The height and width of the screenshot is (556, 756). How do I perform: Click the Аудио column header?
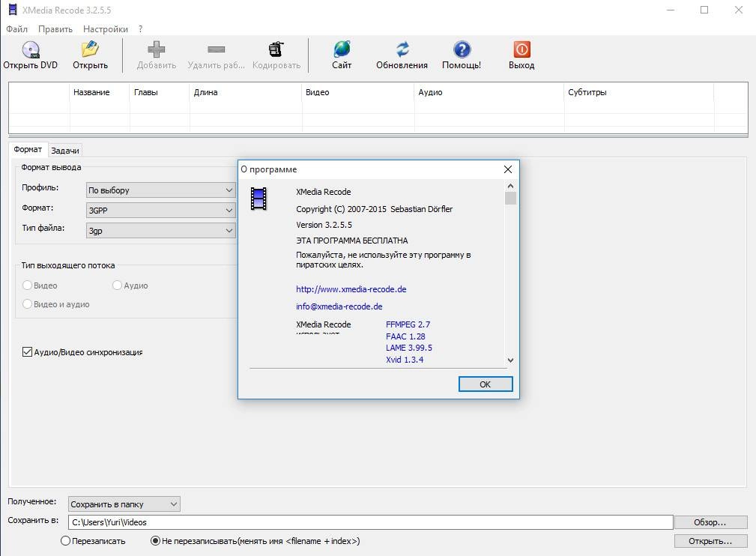489,92
